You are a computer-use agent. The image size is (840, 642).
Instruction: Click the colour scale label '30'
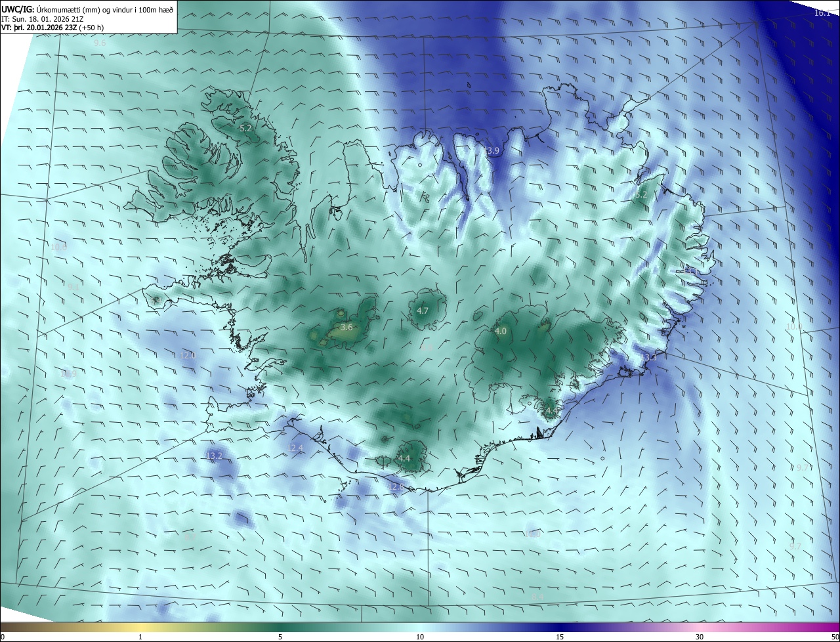700,637
